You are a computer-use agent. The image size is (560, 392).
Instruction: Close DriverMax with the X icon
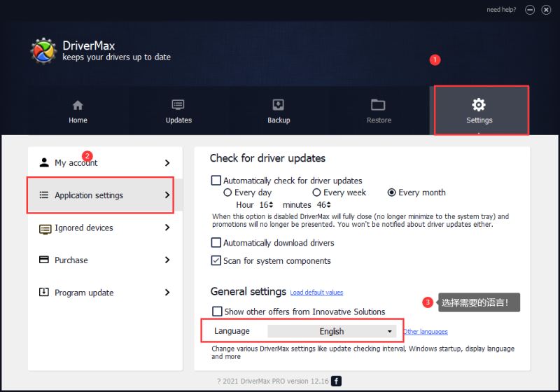pos(546,10)
